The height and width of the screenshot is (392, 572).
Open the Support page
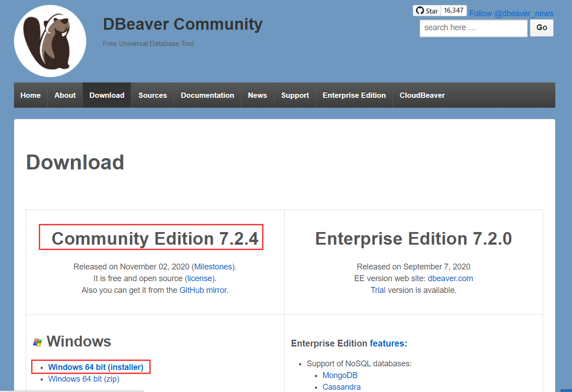pos(295,95)
